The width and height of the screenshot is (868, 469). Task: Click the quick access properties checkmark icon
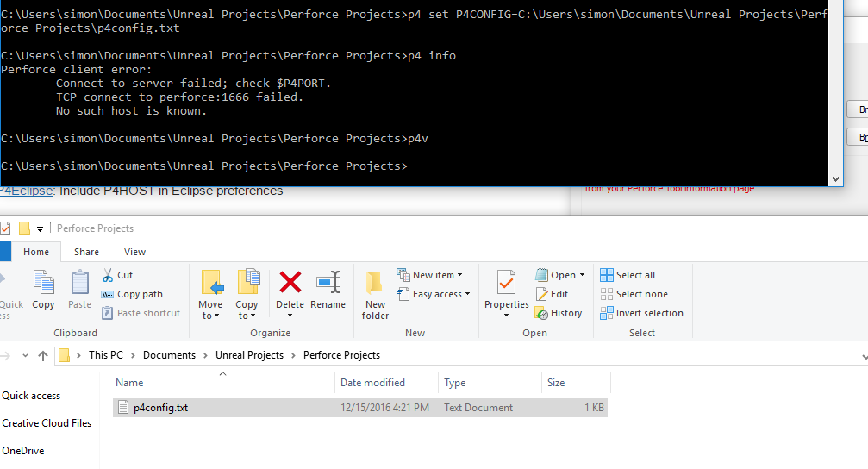click(x=5, y=228)
